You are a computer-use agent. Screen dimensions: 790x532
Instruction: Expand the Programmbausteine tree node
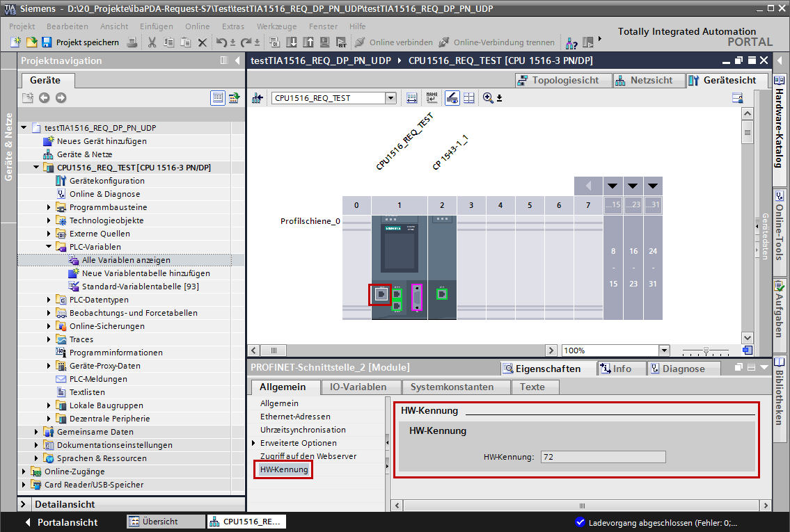point(49,207)
